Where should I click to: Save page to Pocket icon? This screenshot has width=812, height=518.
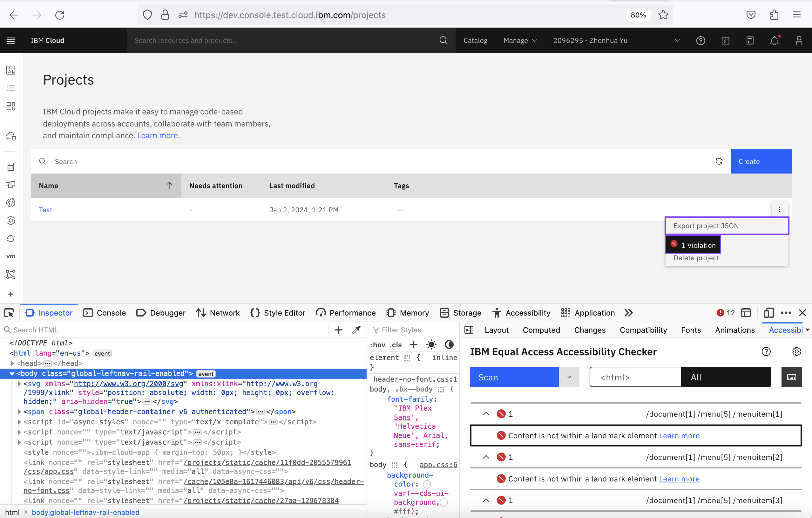[x=751, y=15]
